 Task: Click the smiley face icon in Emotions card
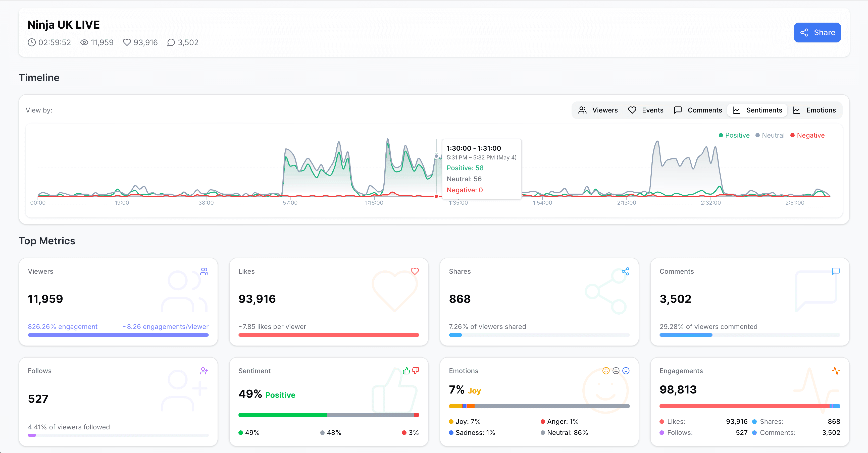606,370
